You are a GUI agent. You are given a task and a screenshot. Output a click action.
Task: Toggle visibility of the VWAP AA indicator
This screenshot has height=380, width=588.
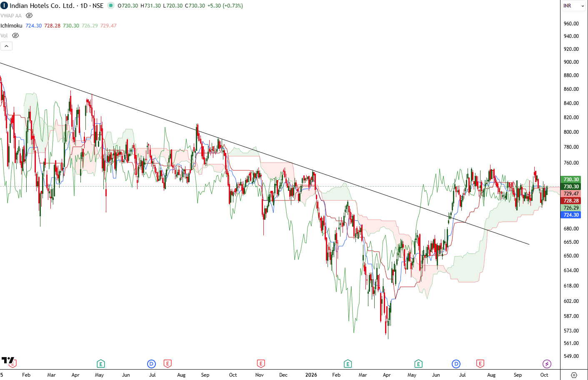click(29, 15)
